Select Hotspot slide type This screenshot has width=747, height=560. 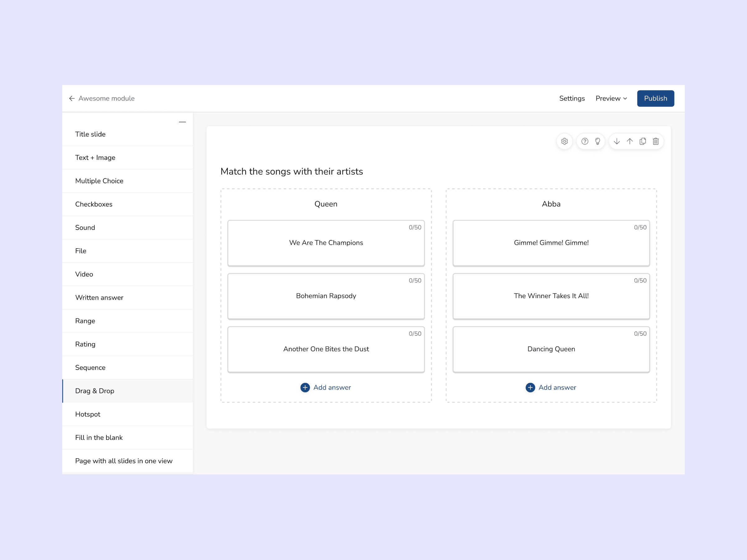[88, 414]
